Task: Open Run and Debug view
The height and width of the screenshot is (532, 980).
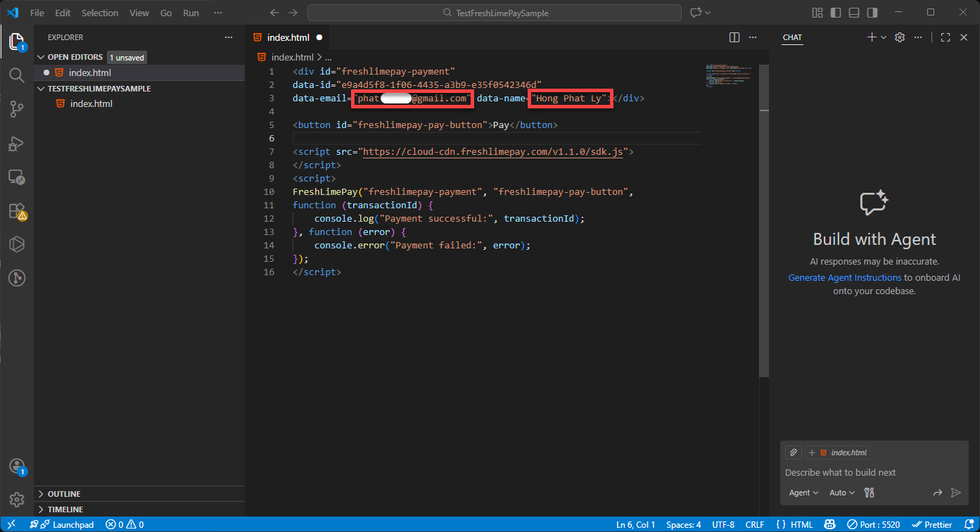Action: point(17,143)
